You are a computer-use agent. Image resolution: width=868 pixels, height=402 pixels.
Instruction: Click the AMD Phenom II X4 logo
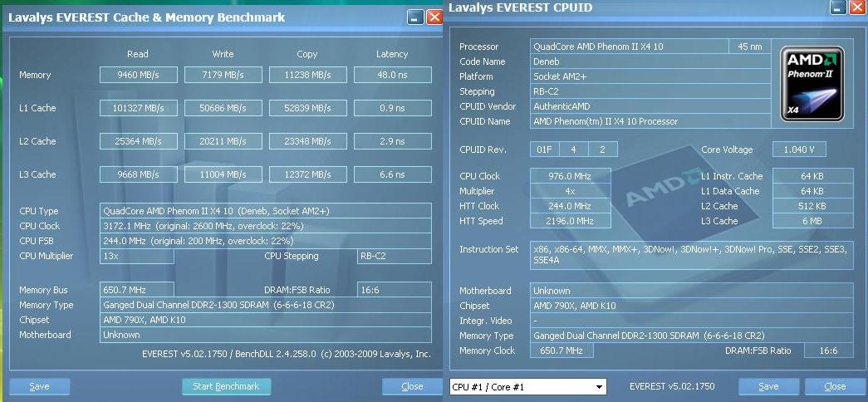812,84
